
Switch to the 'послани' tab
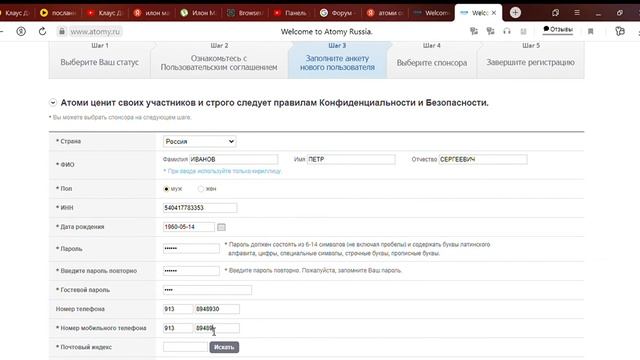58,13
